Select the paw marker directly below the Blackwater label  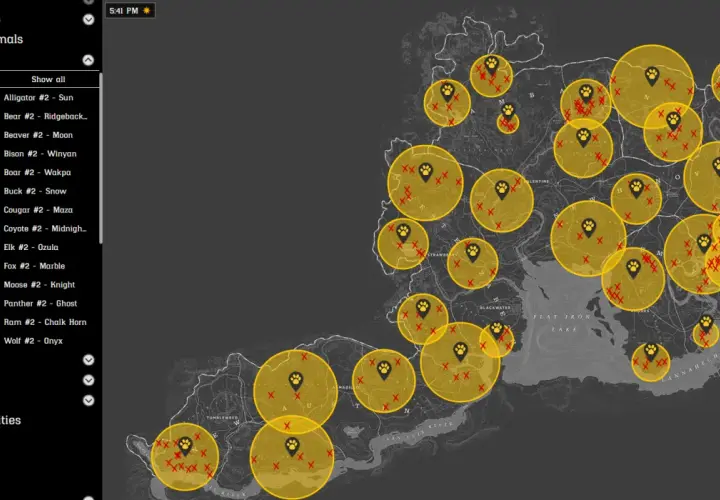(x=496, y=330)
